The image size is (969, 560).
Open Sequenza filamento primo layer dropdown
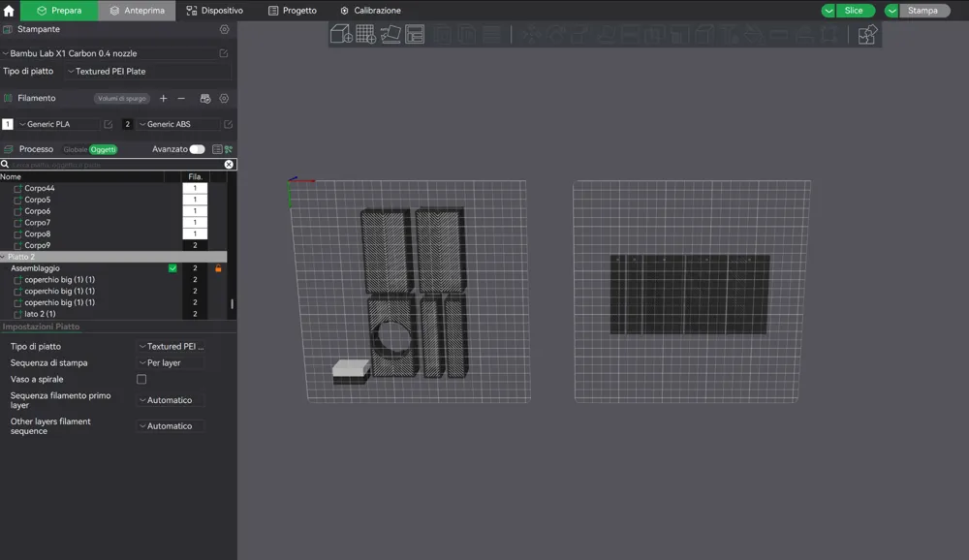point(172,400)
